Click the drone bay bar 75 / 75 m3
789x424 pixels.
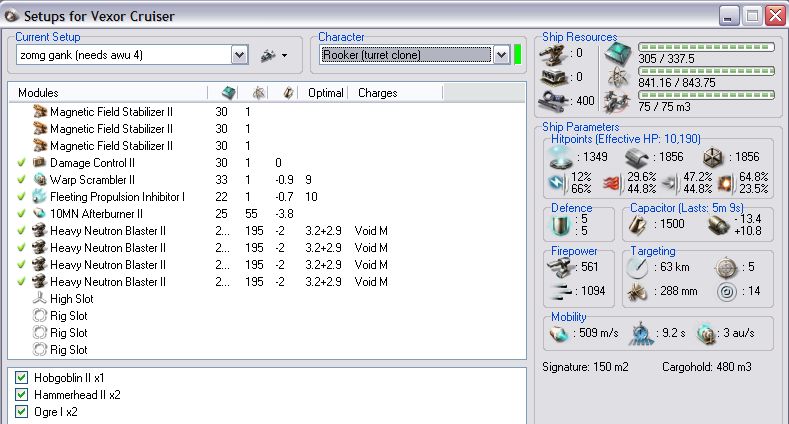coord(706,95)
